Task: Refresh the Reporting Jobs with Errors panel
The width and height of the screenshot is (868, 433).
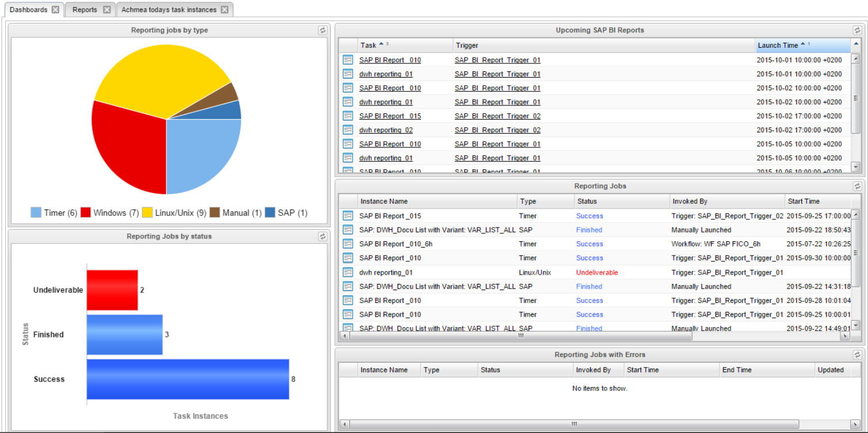Action: point(857,355)
